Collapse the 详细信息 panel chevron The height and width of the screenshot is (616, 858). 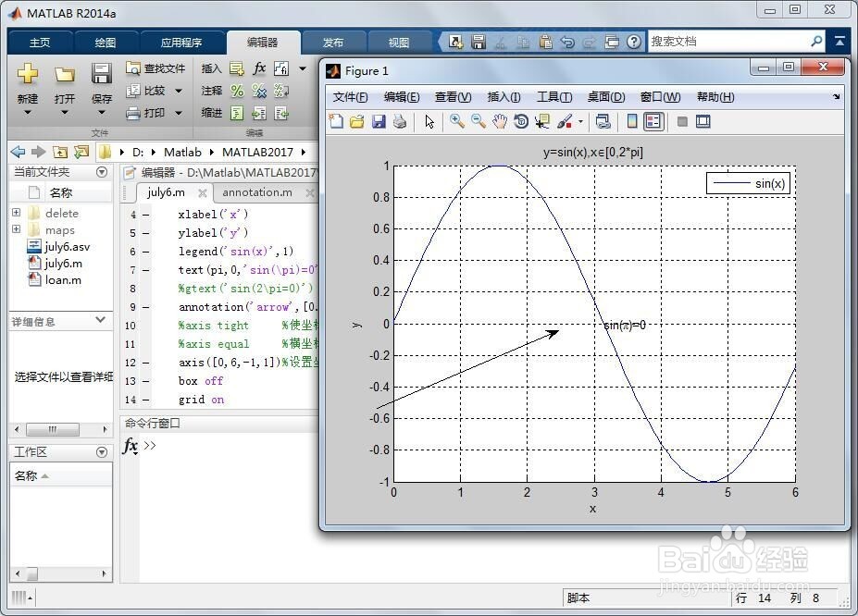pyautogui.click(x=100, y=320)
